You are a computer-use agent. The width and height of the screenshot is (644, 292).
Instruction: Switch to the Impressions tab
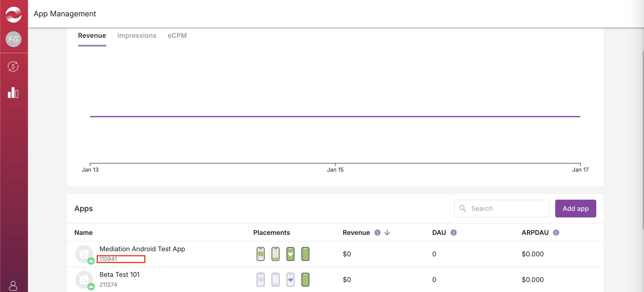point(137,35)
